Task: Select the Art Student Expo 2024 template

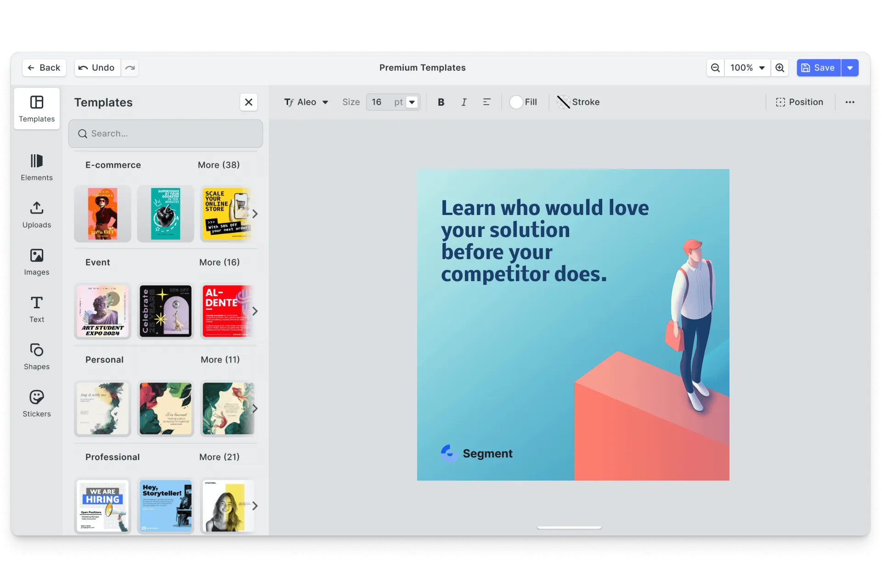Action: point(102,311)
